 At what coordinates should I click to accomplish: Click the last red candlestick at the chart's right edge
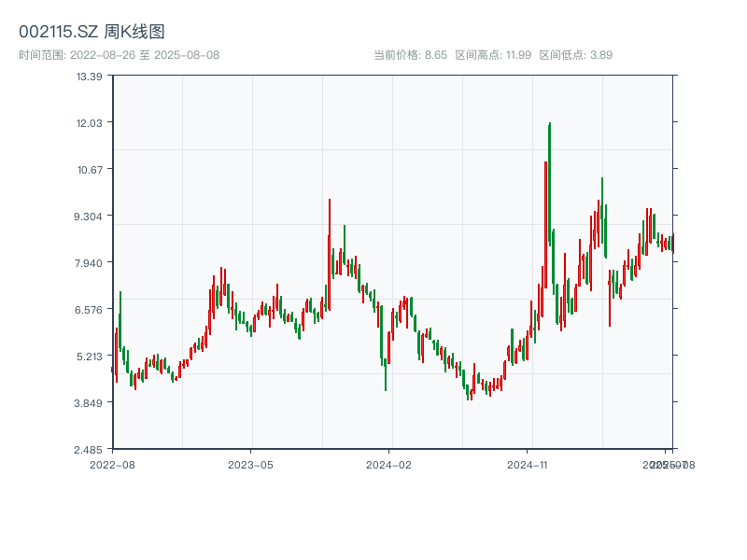tap(673, 243)
